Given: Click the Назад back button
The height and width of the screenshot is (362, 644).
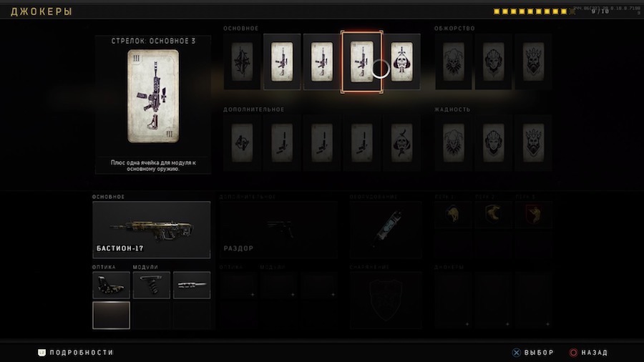Looking at the screenshot, I should tap(588, 352).
